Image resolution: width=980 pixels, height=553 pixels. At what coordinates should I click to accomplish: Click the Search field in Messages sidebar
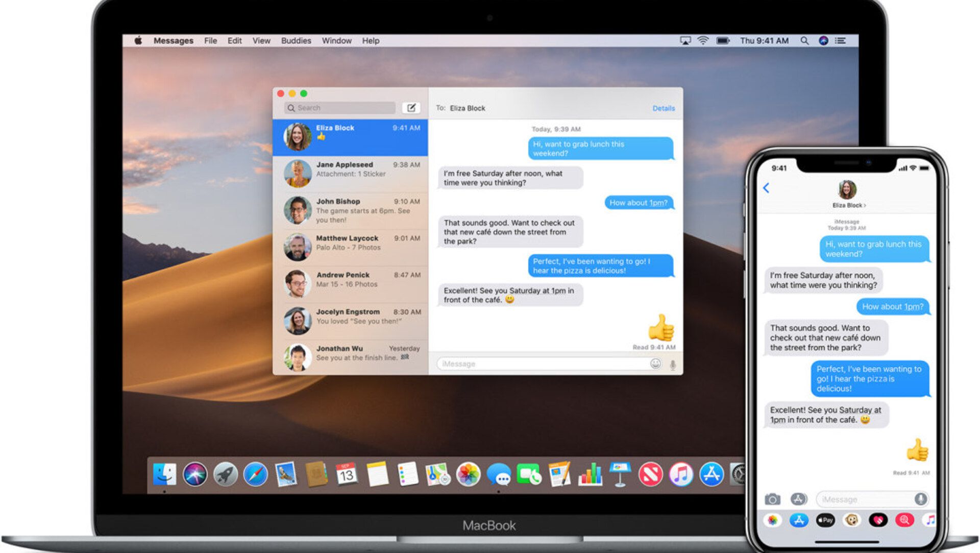pyautogui.click(x=340, y=108)
